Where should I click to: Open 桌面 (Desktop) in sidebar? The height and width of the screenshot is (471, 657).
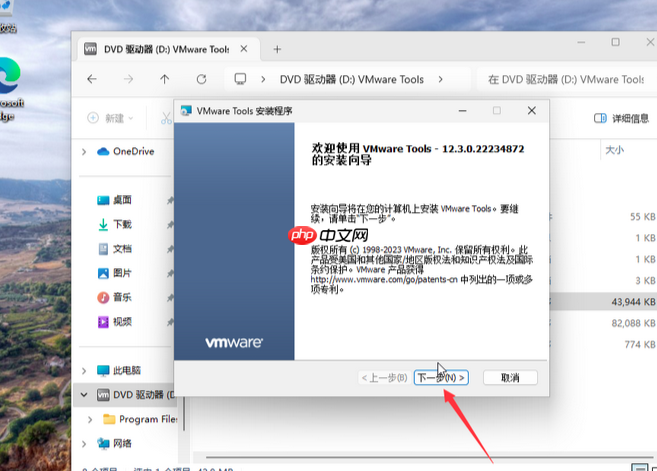(x=114, y=200)
